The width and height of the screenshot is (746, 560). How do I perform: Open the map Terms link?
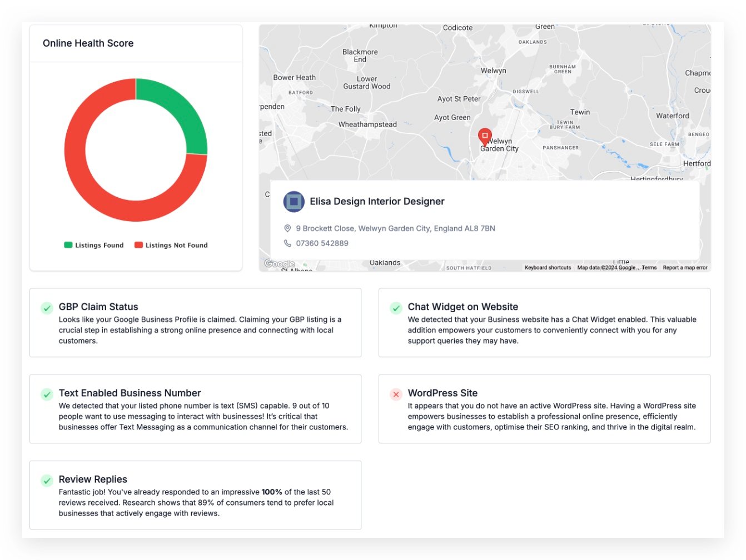[x=649, y=268]
